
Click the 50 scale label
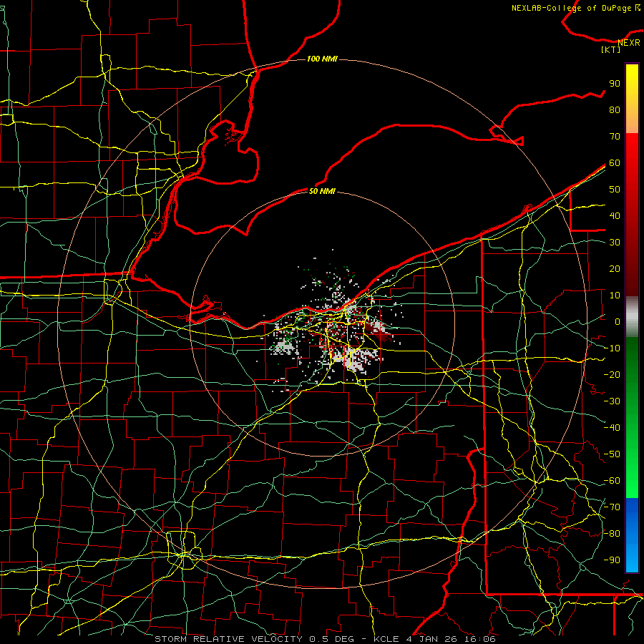pyautogui.click(x=615, y=190)
